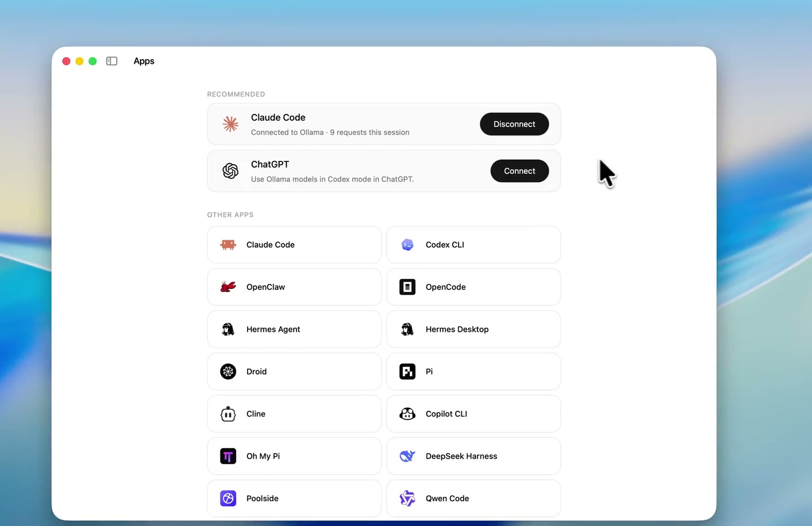The height and width of the screenshot is (526, 812).
Task: Select the Droid app label
Action: tap(257, 372)
